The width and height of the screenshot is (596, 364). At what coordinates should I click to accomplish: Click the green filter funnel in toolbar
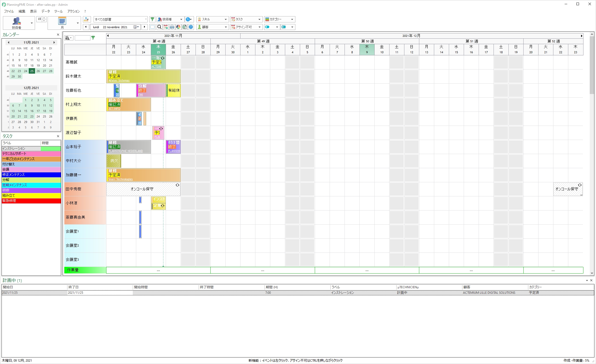[x=152, y=19]
